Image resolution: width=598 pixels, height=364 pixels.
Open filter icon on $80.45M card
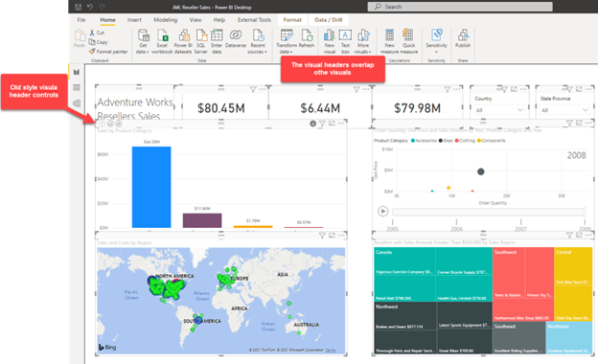point(253,90)
